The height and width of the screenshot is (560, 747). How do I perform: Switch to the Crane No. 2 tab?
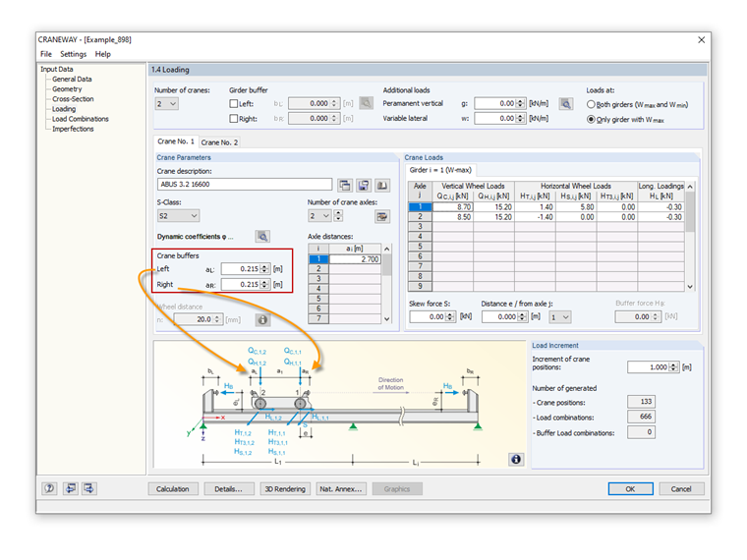point(219,142)
